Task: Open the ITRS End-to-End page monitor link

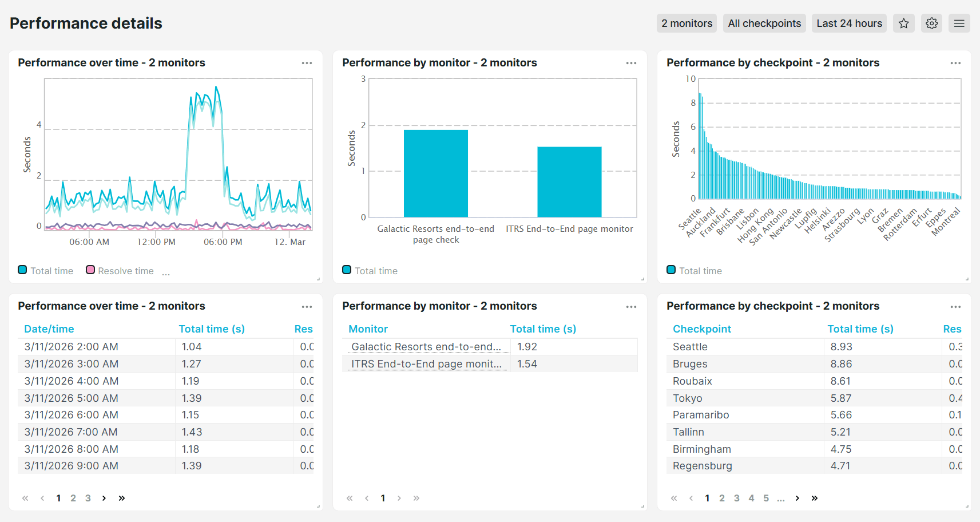Action: pos(427,363)
